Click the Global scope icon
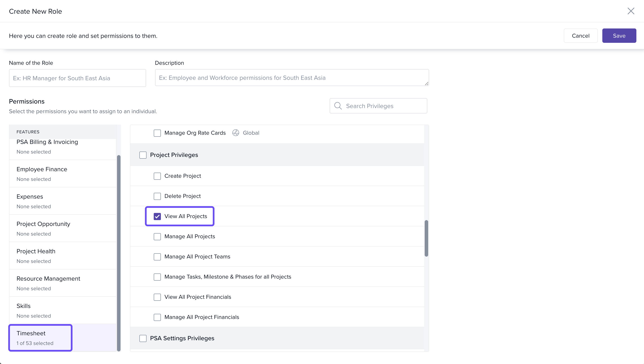Viewport: 644px width, 364px height. pos(236,133)
